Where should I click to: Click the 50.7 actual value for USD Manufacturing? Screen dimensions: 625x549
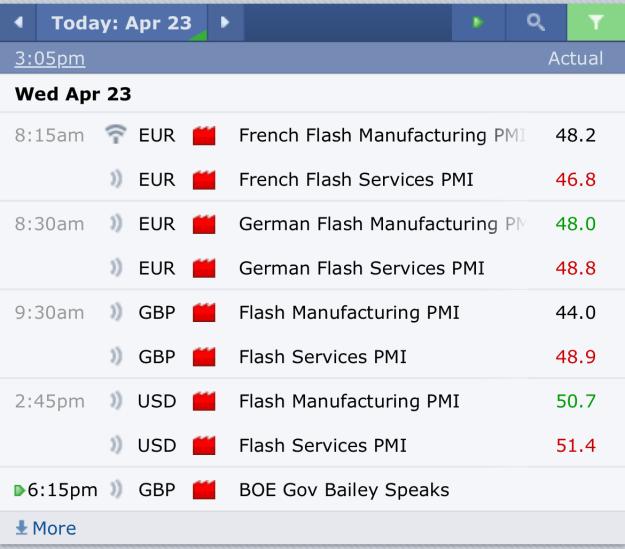[x=576, y=401]
